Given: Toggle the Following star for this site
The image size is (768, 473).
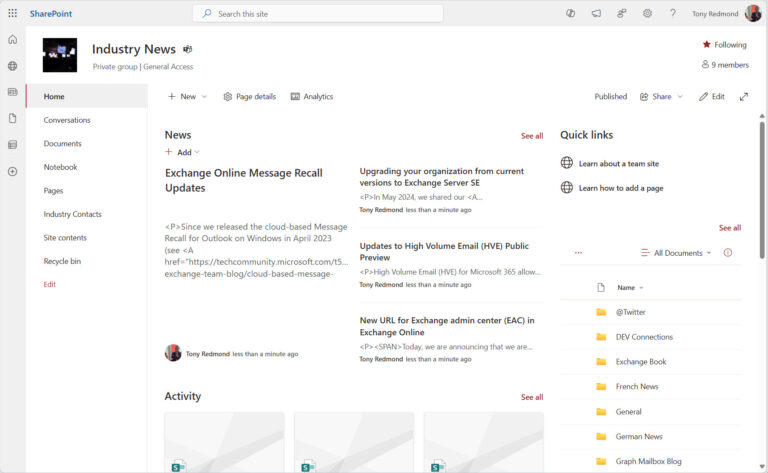Looking at the screenshot, I should [724, 45].
